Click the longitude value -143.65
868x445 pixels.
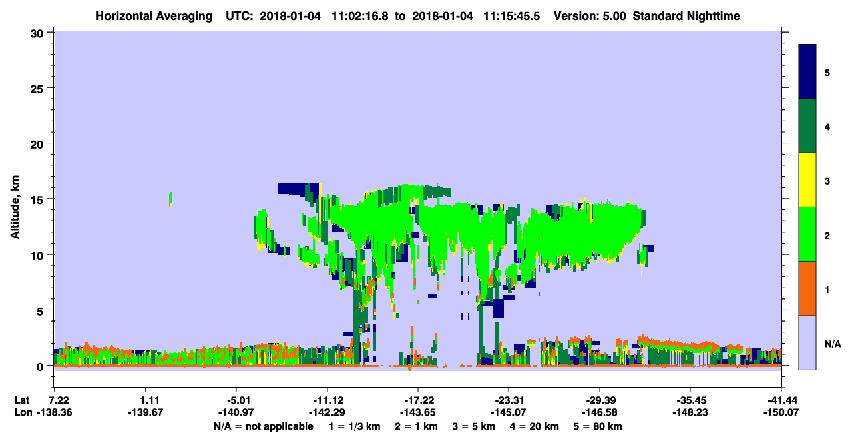point(418,412)
